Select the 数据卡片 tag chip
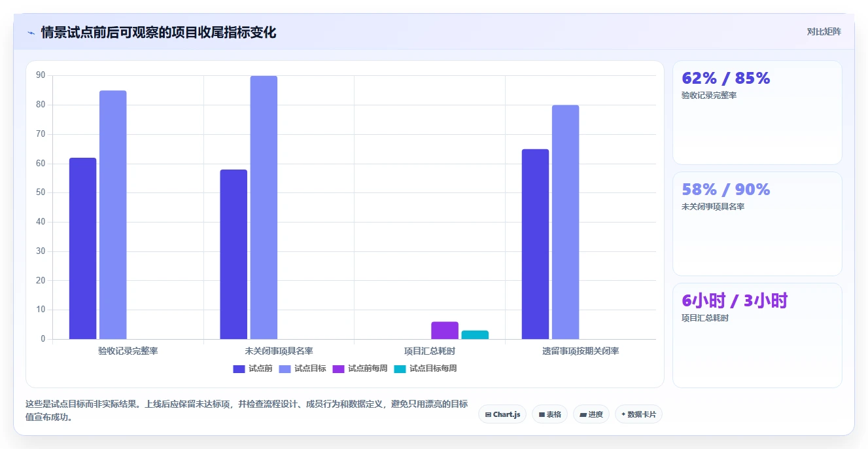This screenshot has height=449, width=868. 638,414
